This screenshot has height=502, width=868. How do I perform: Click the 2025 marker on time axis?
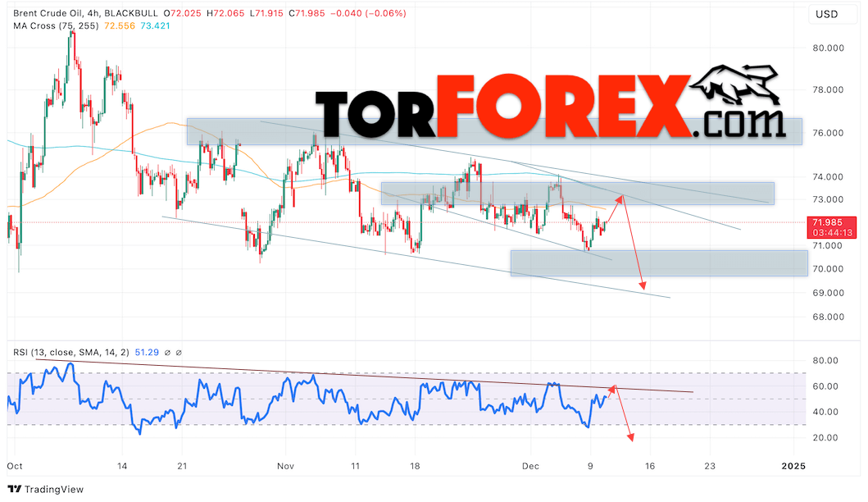coord(793,466)
